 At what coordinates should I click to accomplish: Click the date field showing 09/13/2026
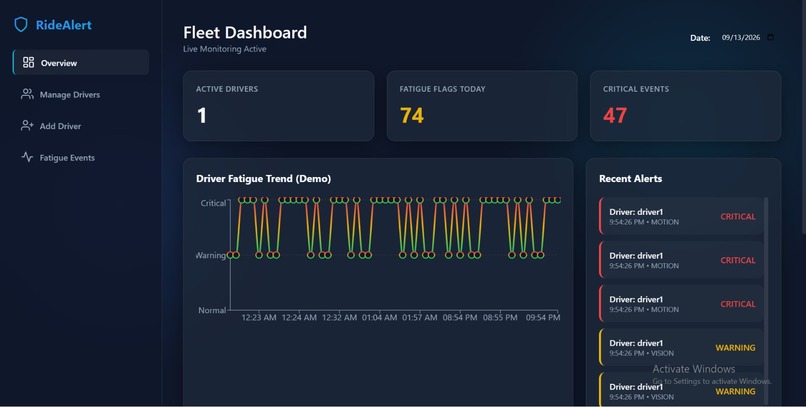741,38
